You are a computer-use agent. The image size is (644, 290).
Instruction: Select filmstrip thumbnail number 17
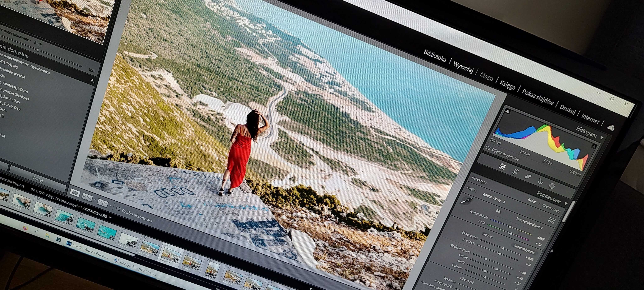click(x=150, y=248)
